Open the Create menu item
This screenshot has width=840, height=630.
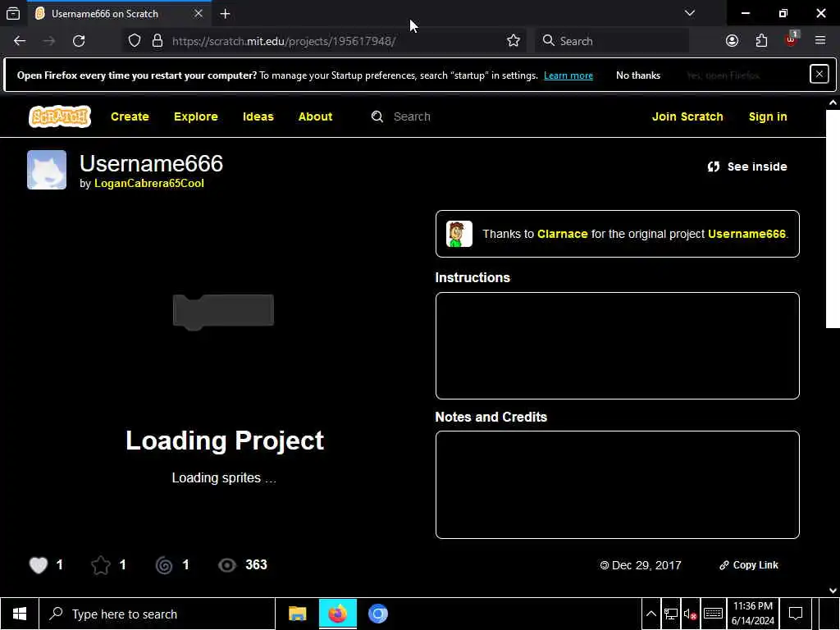click(x=130, y=116)
